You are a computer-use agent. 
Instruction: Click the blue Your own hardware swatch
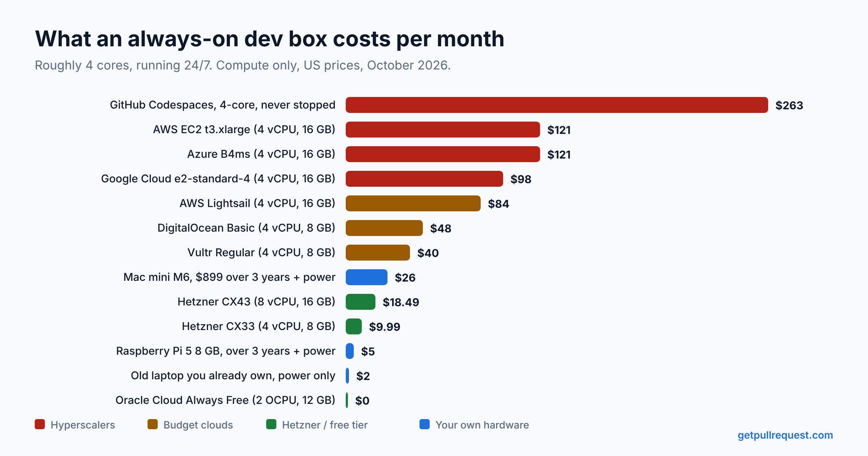pos(425,425)
